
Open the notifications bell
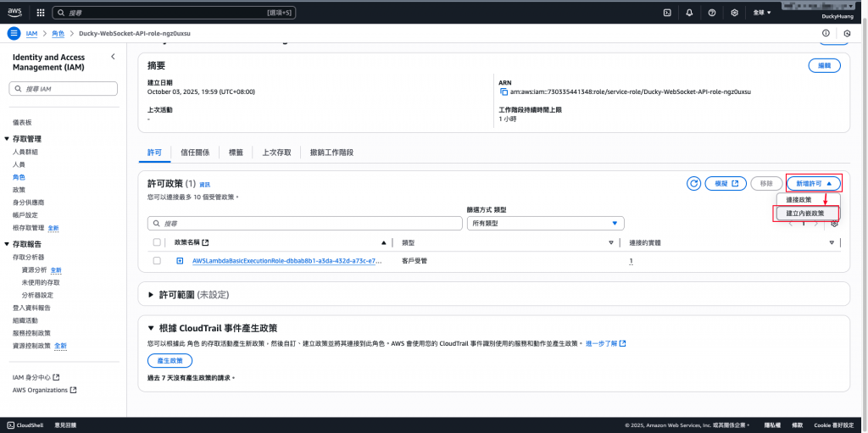coord(689,12)
